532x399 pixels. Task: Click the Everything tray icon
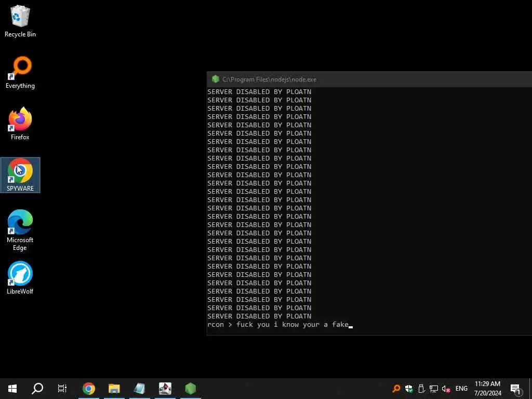396,389
